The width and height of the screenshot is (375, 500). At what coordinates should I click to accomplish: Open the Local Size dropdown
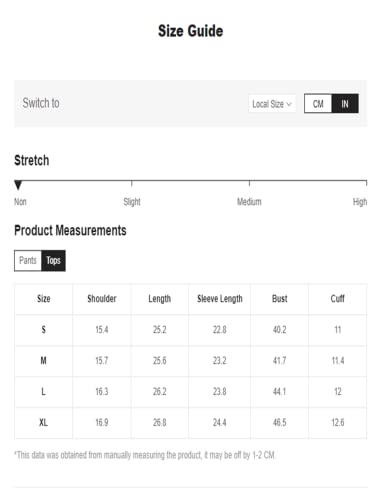272,104
